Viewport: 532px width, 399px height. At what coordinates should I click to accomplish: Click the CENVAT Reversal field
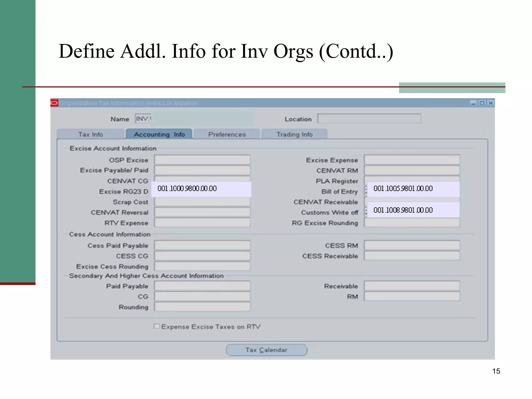click(202, 212)
